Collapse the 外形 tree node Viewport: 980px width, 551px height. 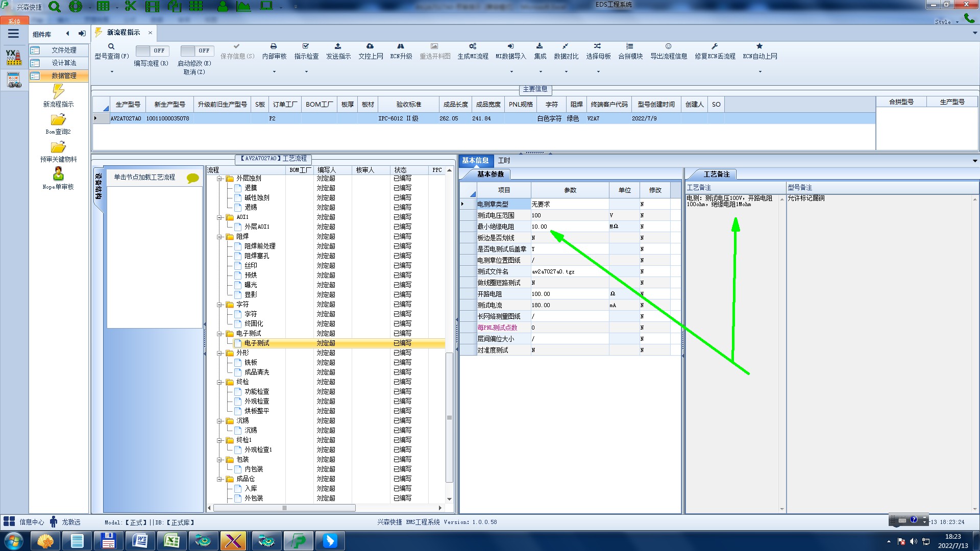tap(220, 353)
